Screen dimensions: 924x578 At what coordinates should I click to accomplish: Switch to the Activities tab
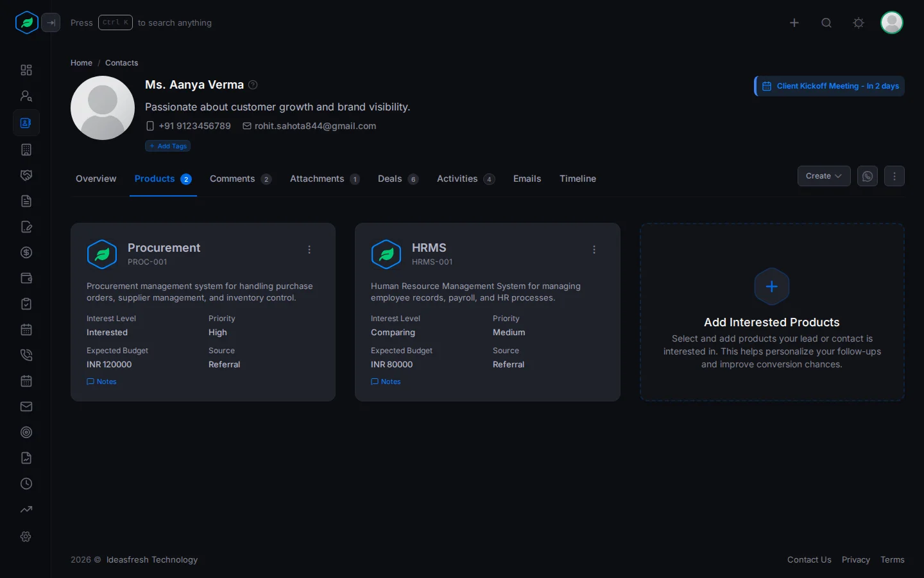(466, 179)
